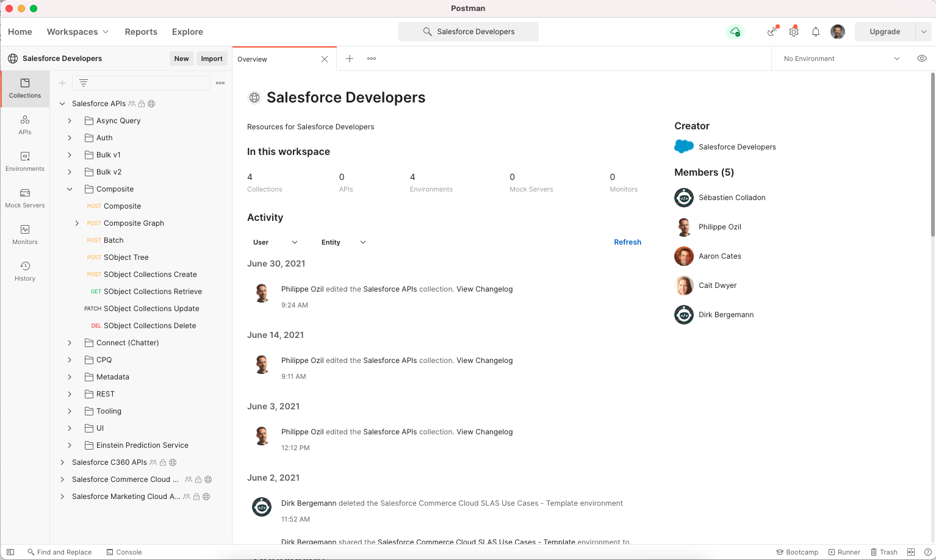The height and width of the screenshot is (560, 936).
Task: Click the Salesforce Developers search field
Action: coord(469,32)
